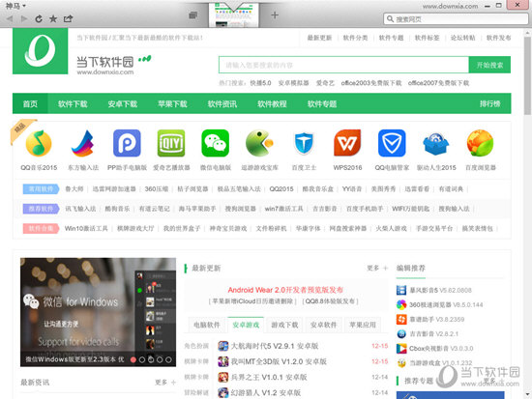Screen dimensions: 532x399
Task: Click the 百度浏览器 globe icon
Action: pos(480,143)
